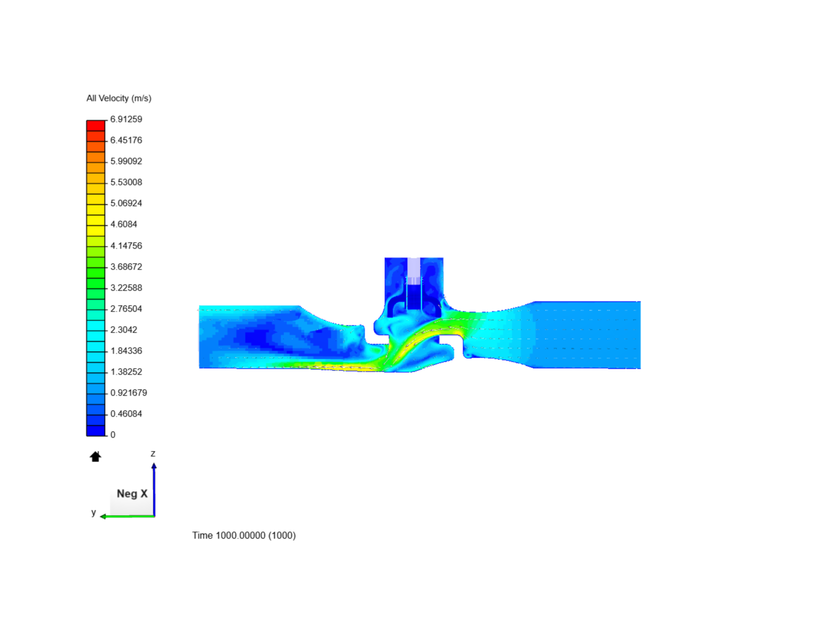Image resolution: width=840 pixels, height=630 pixels.
Task: Select legend value 1.38252
Action: click(126, 372)
